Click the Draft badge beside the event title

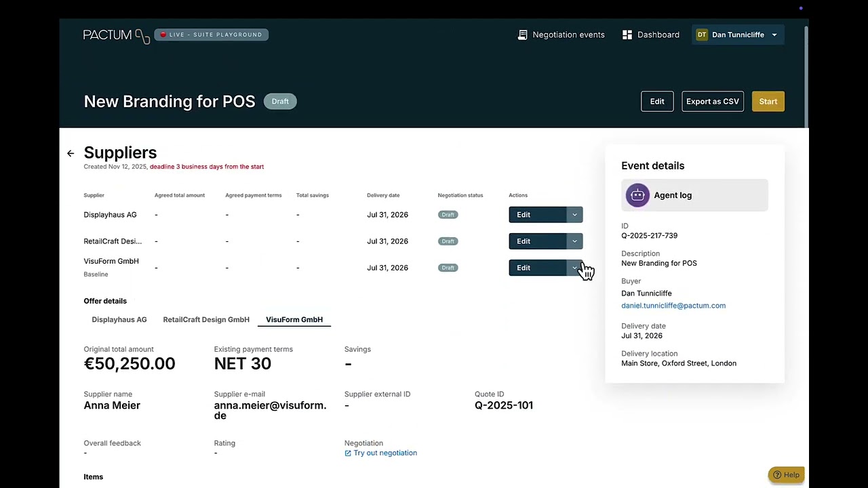click(280, 102)
